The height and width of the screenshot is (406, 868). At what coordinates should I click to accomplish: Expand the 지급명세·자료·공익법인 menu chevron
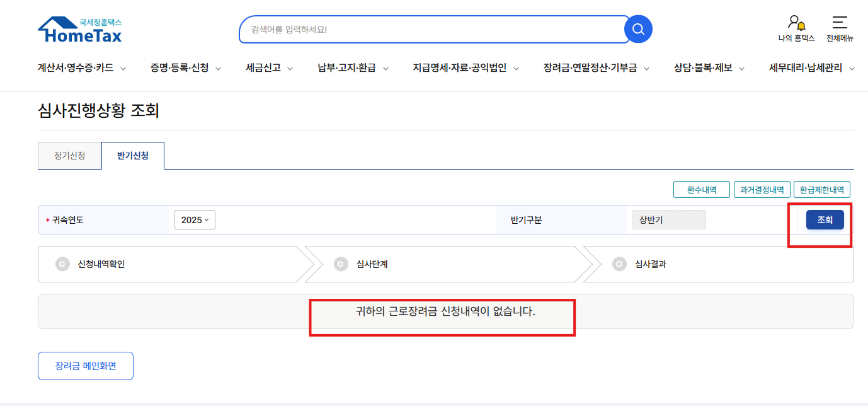517,68
